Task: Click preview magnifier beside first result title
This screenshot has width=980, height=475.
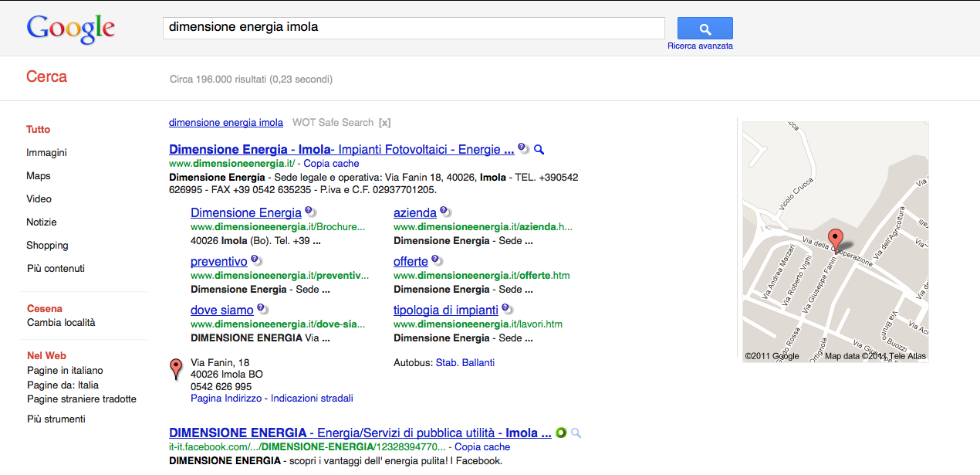Action: pyautogui.click(x=539, y=149)
